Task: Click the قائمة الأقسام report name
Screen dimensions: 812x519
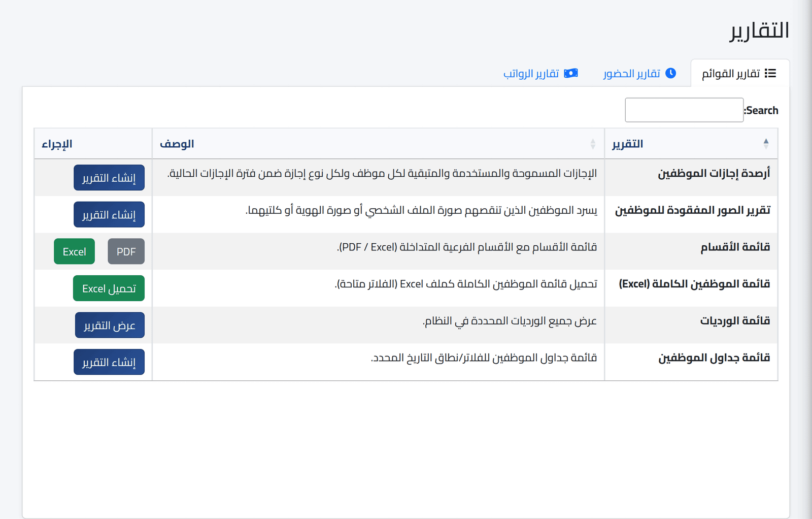Action: pos(735,247)
